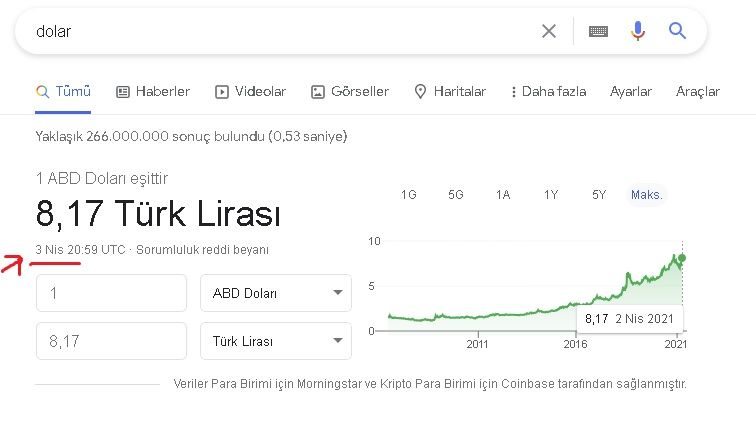Expand the Türk Lirası currency dropdown

(275, 341)
